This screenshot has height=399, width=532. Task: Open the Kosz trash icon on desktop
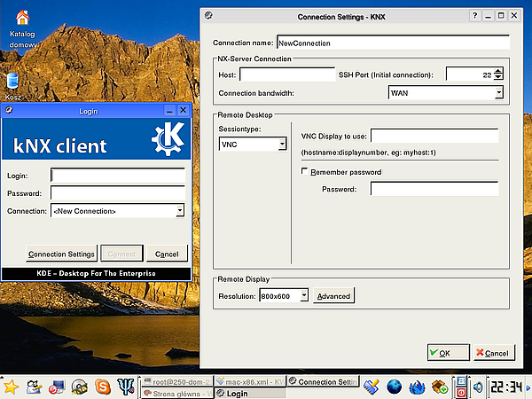pyautogui.click(x=12, y=82)
